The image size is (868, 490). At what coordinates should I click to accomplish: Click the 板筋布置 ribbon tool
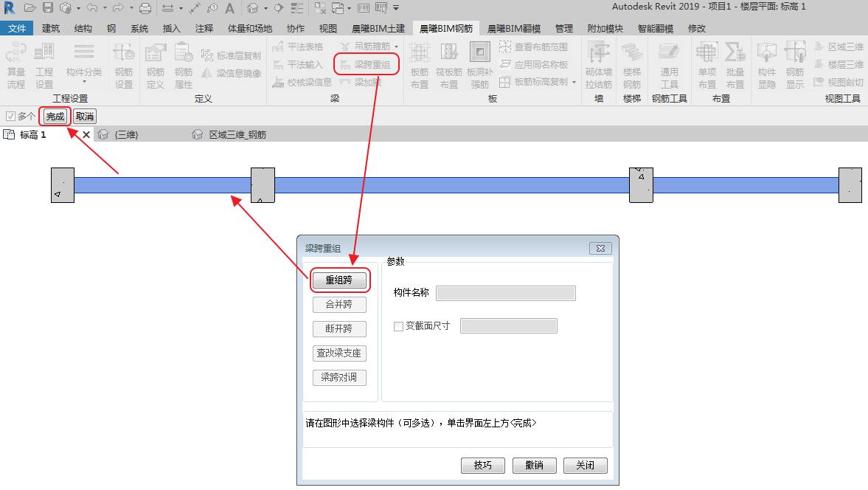(x=419, y=66)
